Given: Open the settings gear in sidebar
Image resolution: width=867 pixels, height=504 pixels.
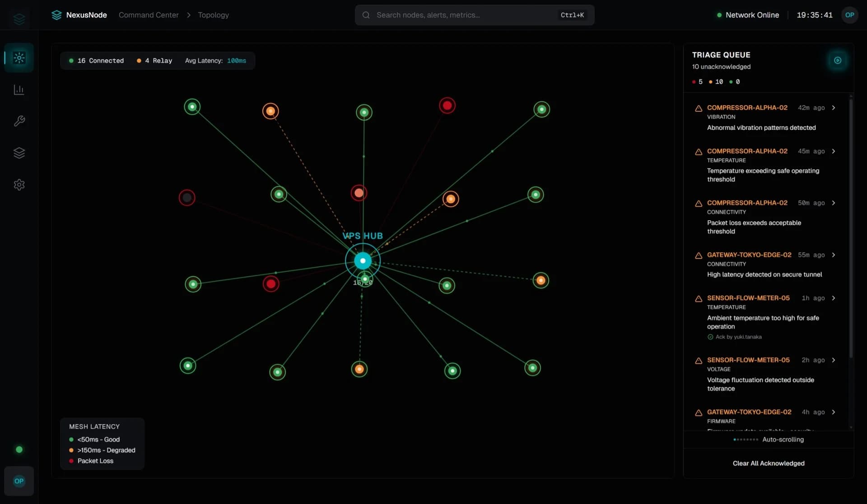Looking at the screenshot, I should (19, 185).
